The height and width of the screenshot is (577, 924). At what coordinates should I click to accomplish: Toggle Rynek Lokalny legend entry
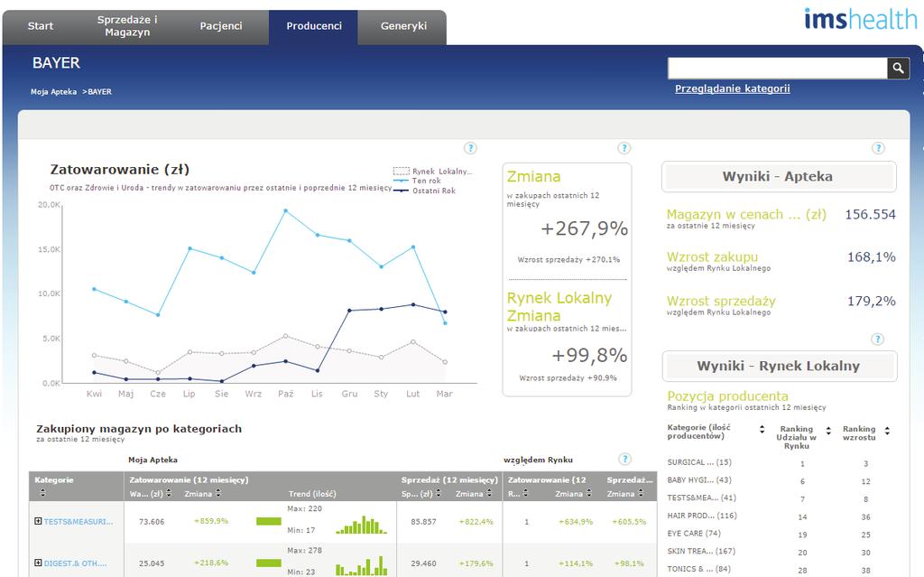pos(432,171)
